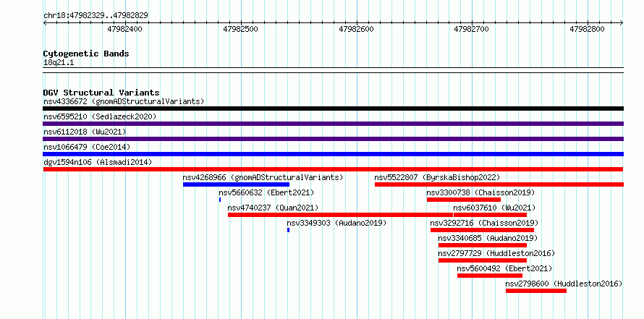Click the red nsv5600492 Ebert2021 bar
The height and width of the screenshot is (319, 644).
[490, 276]
